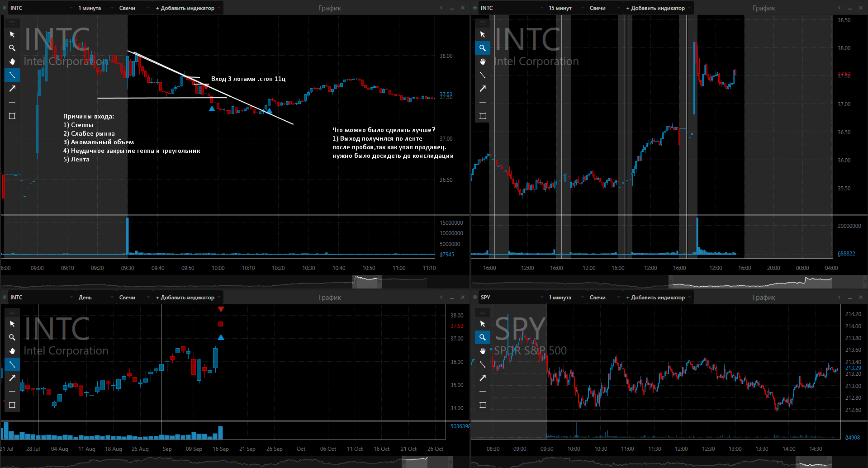Open 'Свечи' chart type in INTC 1-minute chart

(x=134, y=8)
